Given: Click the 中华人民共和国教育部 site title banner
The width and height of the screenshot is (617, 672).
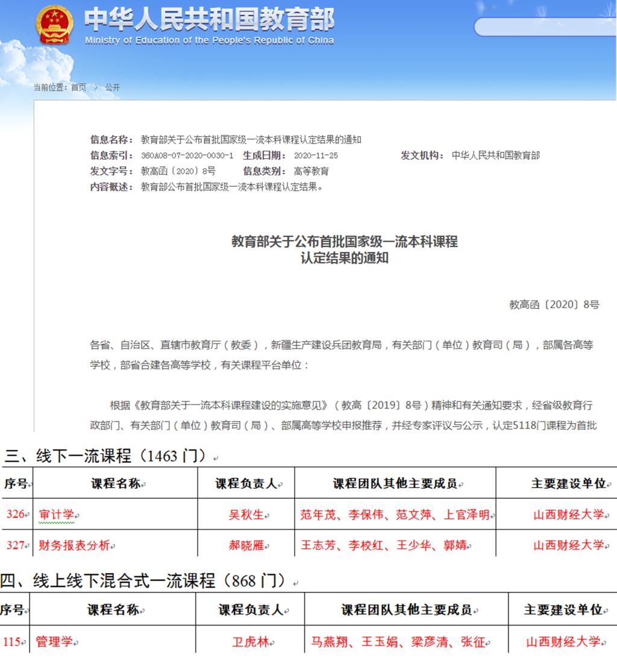Looking at the screenshot, I should (209, 19).
